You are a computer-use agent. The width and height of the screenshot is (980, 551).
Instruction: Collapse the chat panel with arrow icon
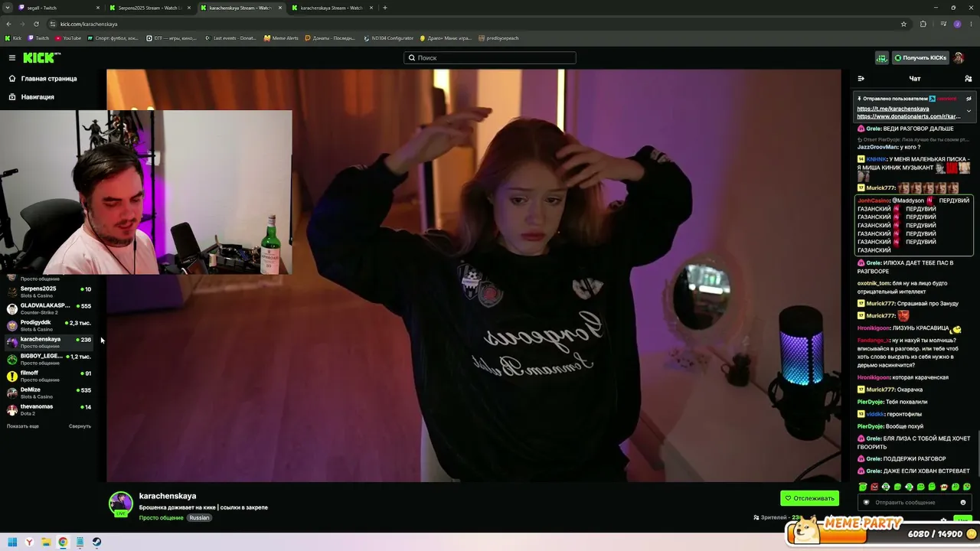click(x=861, y=79)
